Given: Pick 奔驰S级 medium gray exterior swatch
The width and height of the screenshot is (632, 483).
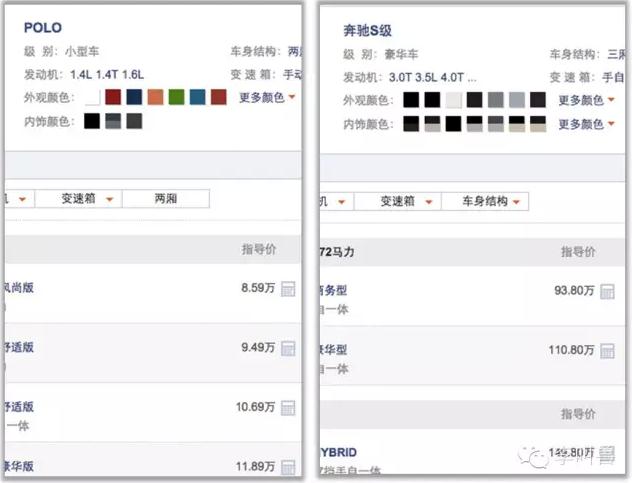Looking at the screenshot, I should (x=496, y=100).
